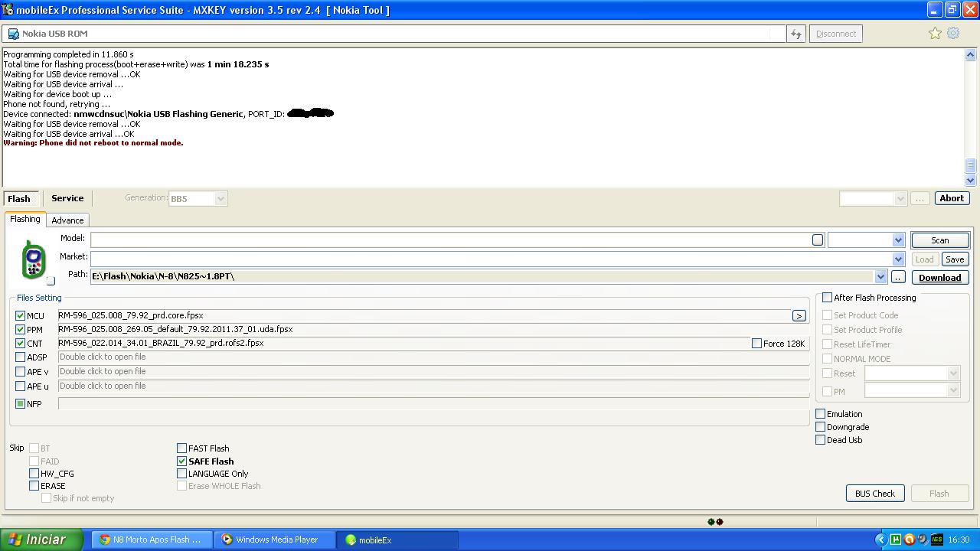This screenshot has width=980, height=551.
Task: Enable the APE v checkbox
Action: tap(21, 372)
